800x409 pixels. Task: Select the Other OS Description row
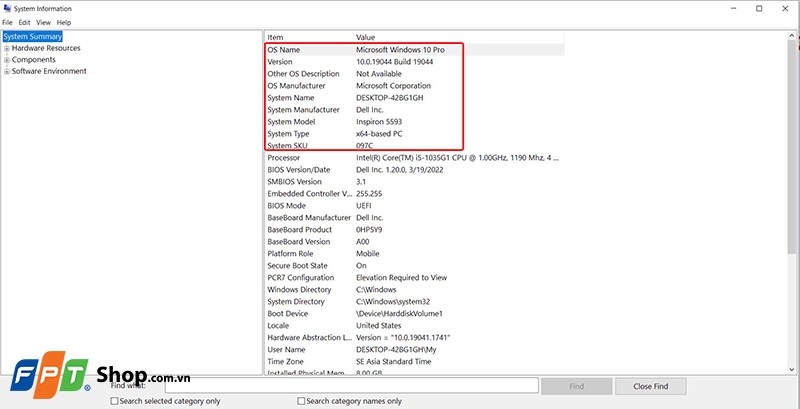pyautogui.click(x=414, y=73)
